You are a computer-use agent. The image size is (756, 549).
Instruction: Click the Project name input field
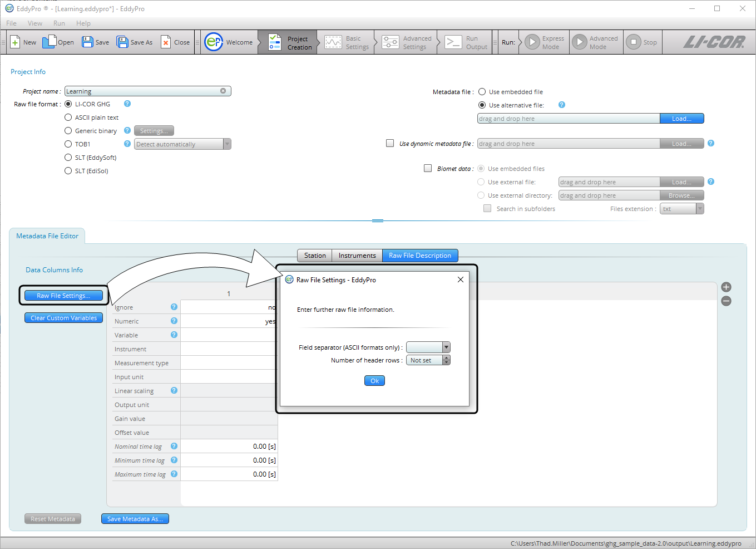147,91
